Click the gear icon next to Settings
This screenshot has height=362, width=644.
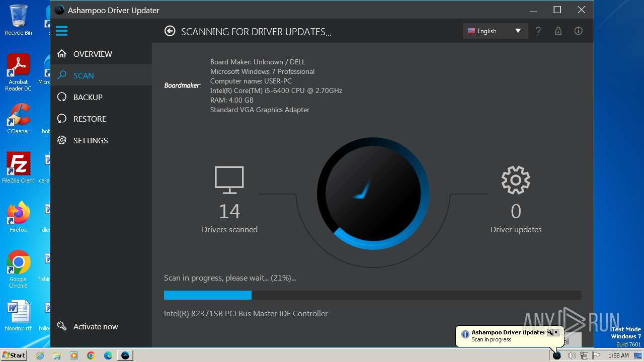tap(62, 140)
